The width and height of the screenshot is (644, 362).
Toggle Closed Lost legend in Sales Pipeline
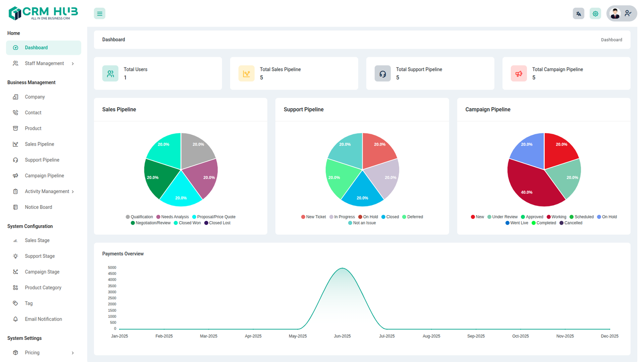pyautogui.click(x=217, y=223)
